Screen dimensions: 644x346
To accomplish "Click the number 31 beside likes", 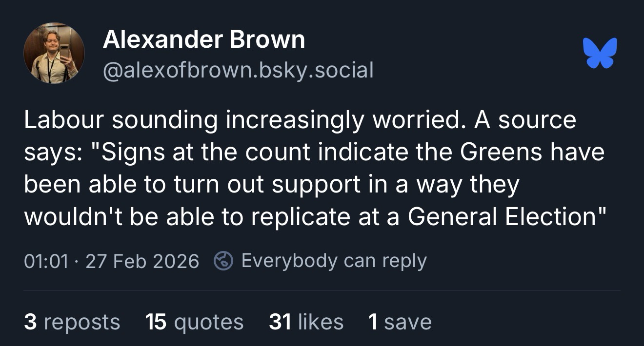I will [280, 322].
